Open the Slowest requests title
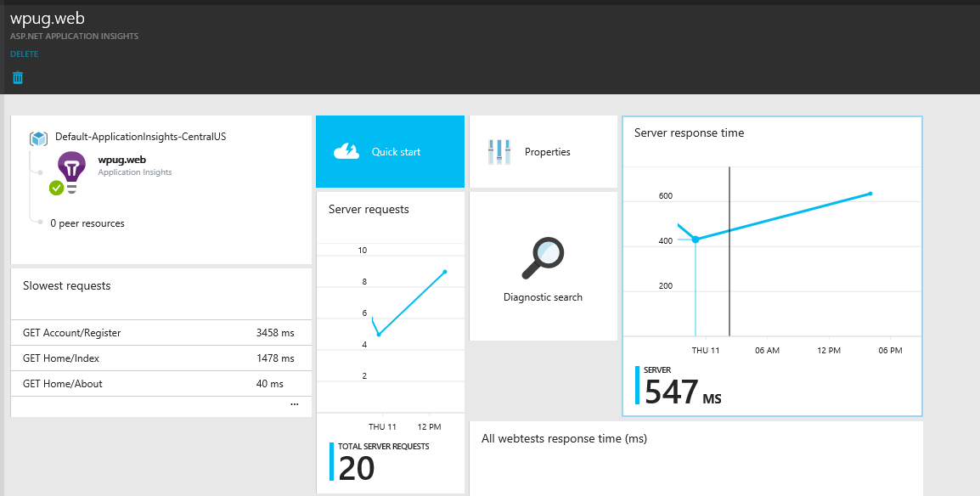980x496 pixels. coord(67,285)
